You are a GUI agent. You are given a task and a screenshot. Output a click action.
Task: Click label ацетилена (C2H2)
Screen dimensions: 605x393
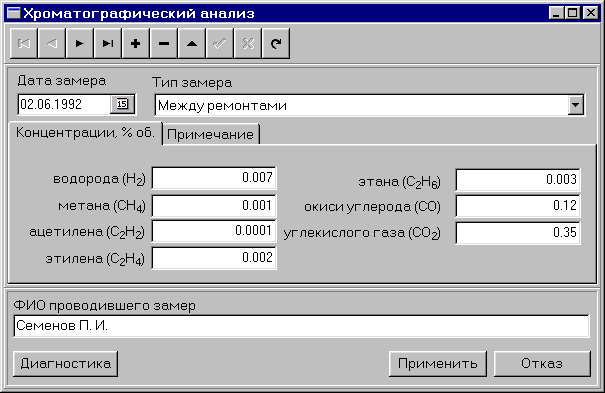[x=87, y=232]
